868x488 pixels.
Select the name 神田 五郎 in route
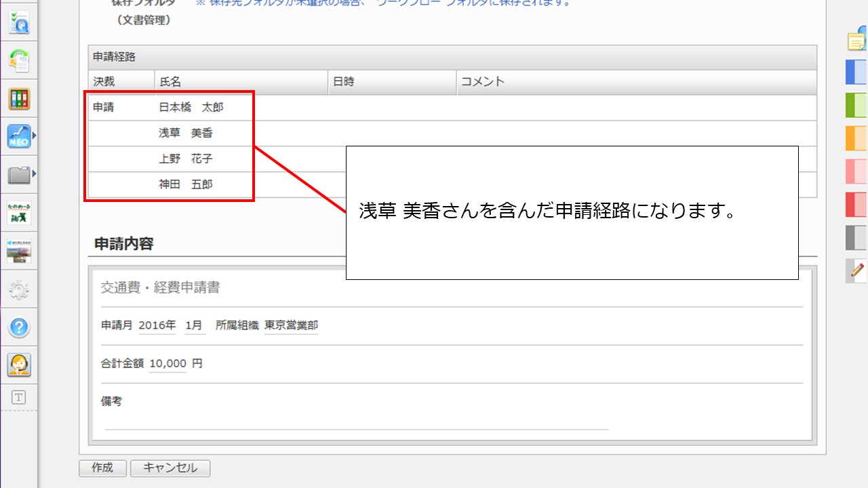(x=186, y=184)
